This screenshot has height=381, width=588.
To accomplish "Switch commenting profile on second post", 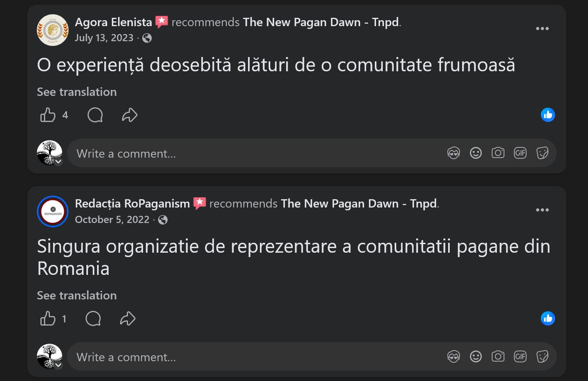I will 58,365.
